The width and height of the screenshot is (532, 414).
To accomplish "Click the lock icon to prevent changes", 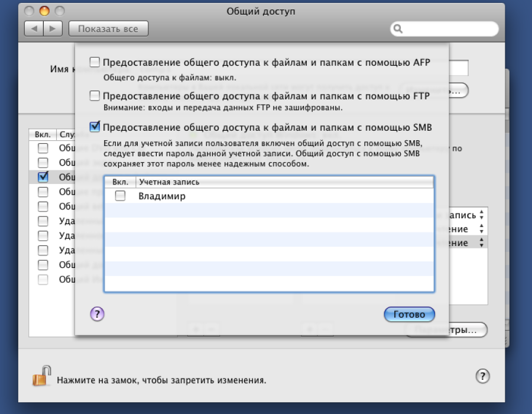I will [x=41, y=376].
